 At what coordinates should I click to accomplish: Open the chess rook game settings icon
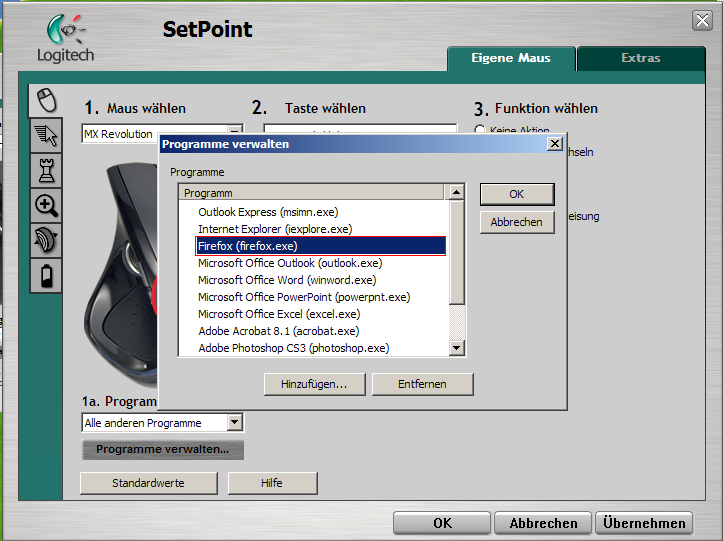pyautogui.click(x=46, y=170)
